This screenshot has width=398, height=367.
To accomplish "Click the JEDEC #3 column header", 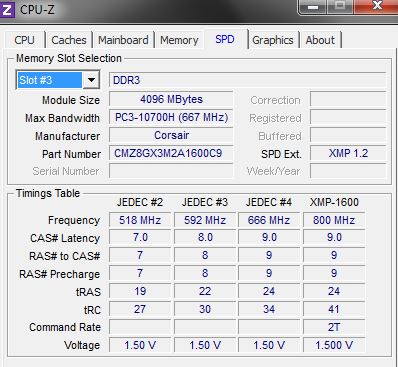I will click(205, 202).
